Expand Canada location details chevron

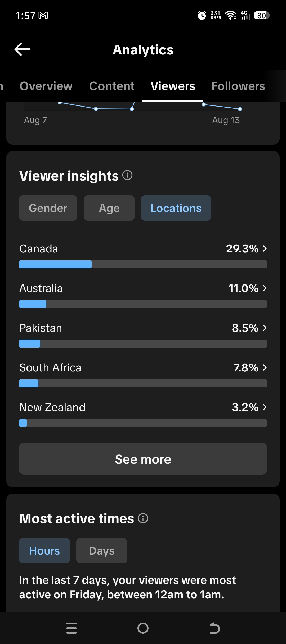(x=264, y=249)
